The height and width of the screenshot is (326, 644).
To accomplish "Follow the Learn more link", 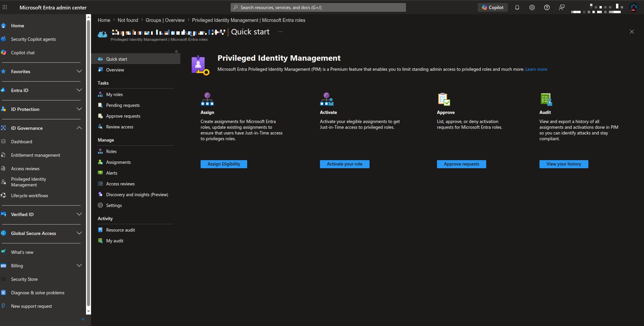I will (536, 69).
